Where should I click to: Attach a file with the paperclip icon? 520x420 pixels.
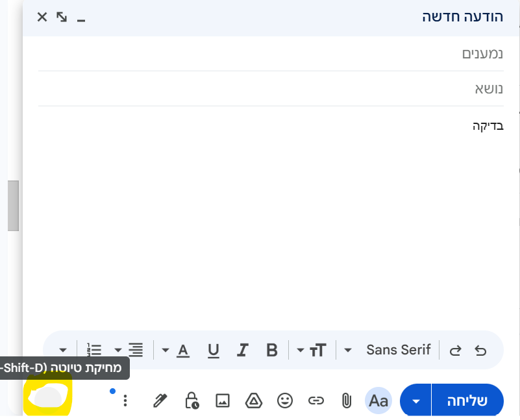[347, 401]
